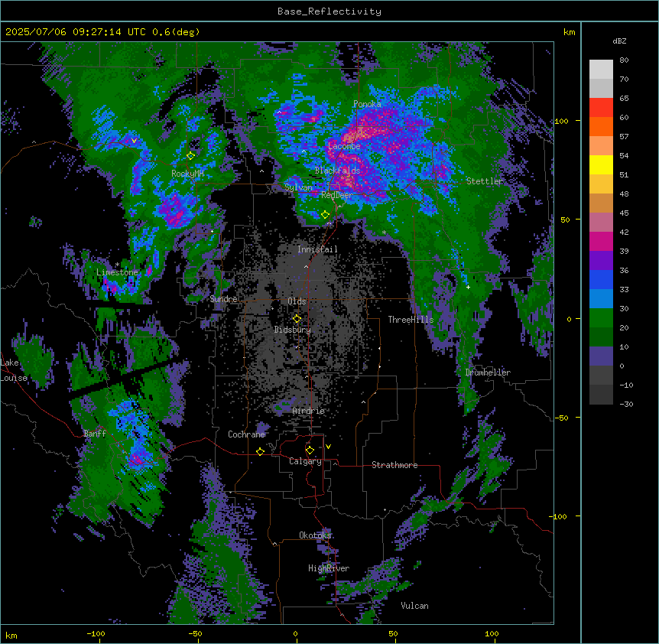
Task: Click the yellow V marker northeast of Calgary
Action: click(328, 447)
